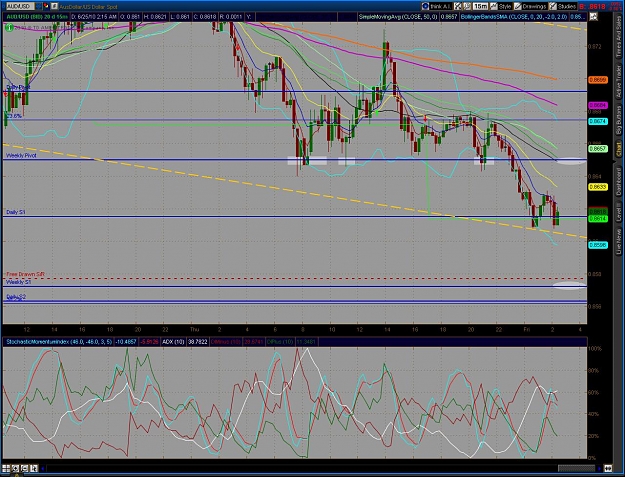Click the cyan 0.8598 price bubble
Screen dimensions: 625x477
[x=598, y=245]
